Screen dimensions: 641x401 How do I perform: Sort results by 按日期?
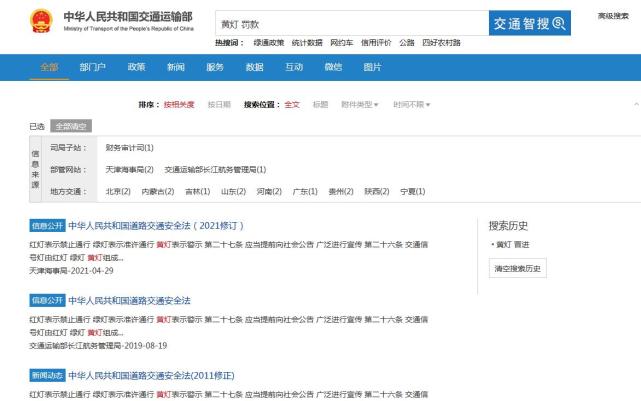pyautogui.click(x=219, y=105)
